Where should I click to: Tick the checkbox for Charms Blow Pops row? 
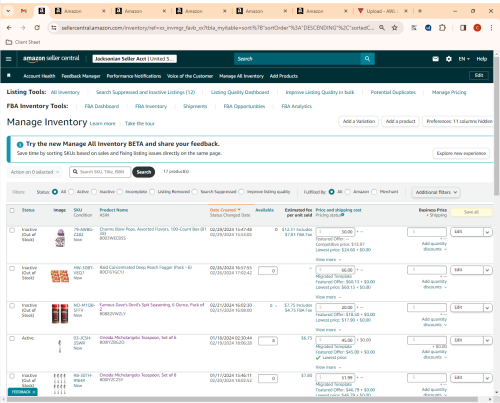(12, 230)
